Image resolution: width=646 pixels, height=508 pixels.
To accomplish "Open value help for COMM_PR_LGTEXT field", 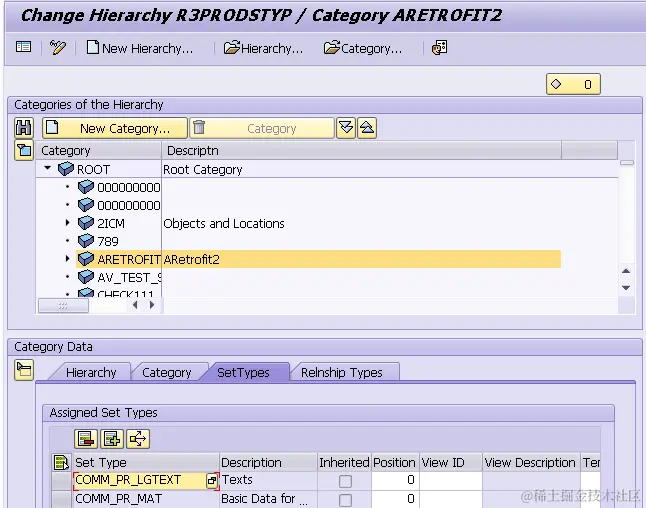I will [212, 480].
